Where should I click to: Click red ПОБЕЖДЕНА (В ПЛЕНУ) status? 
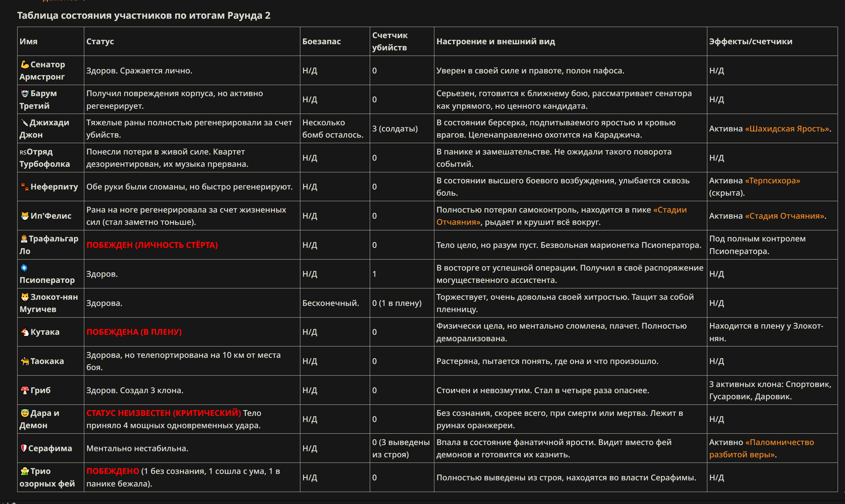[x=134, y=332]
